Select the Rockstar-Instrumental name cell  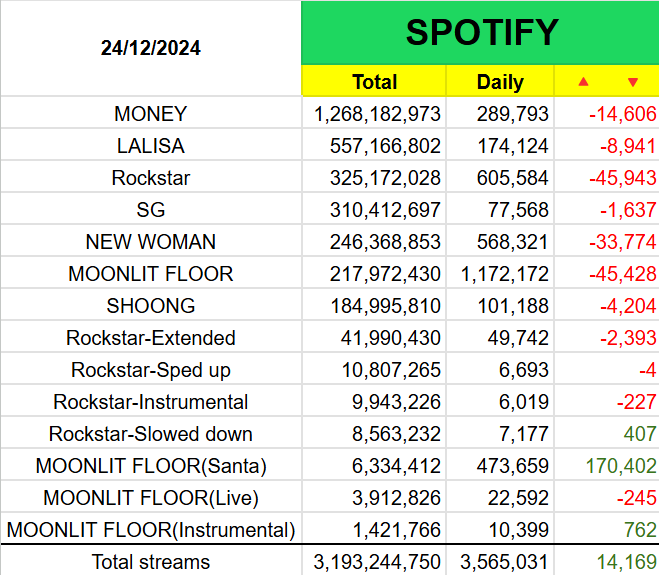tap(151, 401)
